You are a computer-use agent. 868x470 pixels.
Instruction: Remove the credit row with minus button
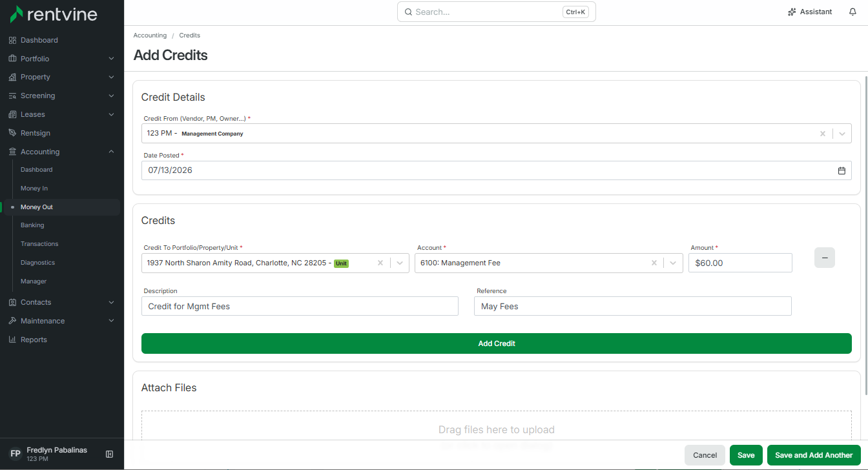click(825, 258)
